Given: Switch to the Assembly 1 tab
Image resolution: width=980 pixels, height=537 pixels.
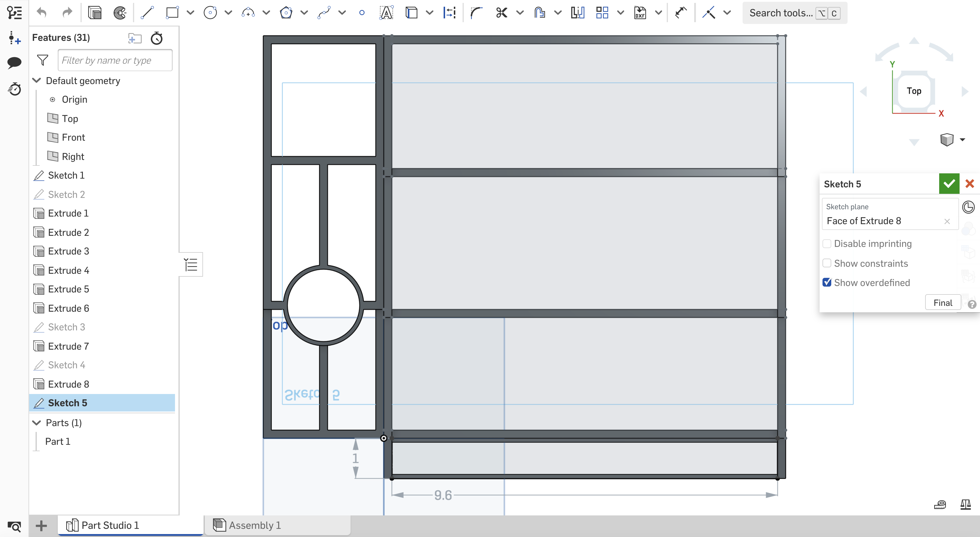Looking at the screenshot, I should tap(255, 525).
